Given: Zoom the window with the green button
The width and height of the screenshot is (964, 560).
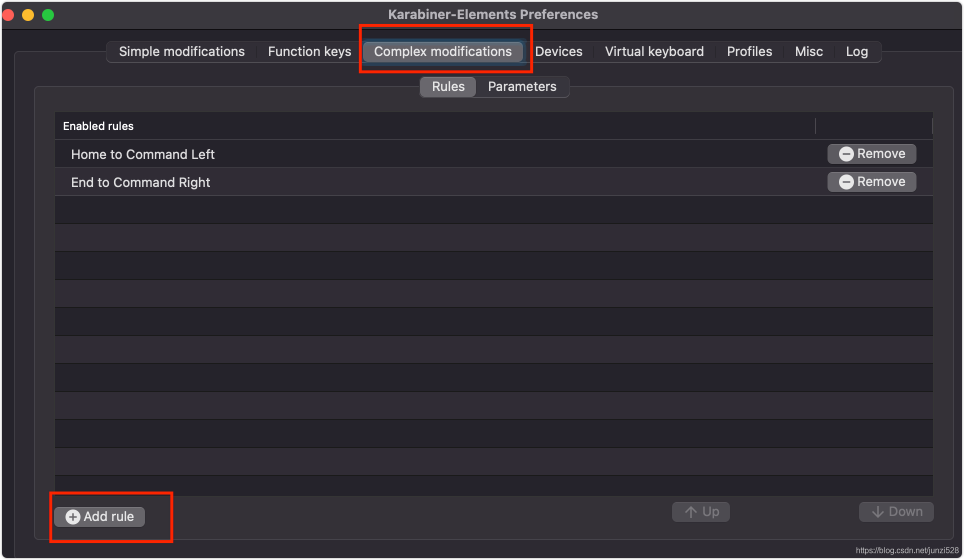Looking at the screenshot, I should [48, 15].
